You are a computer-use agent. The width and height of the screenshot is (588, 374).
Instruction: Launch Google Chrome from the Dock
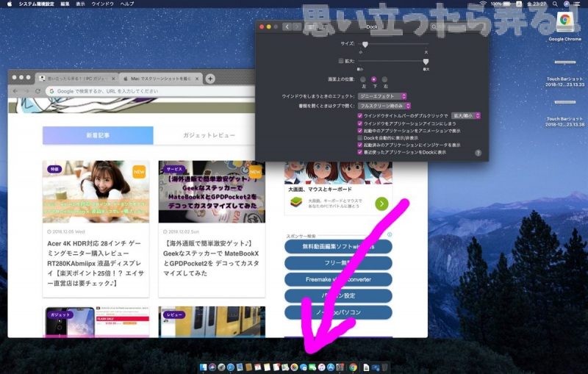(x=354, y=366)
